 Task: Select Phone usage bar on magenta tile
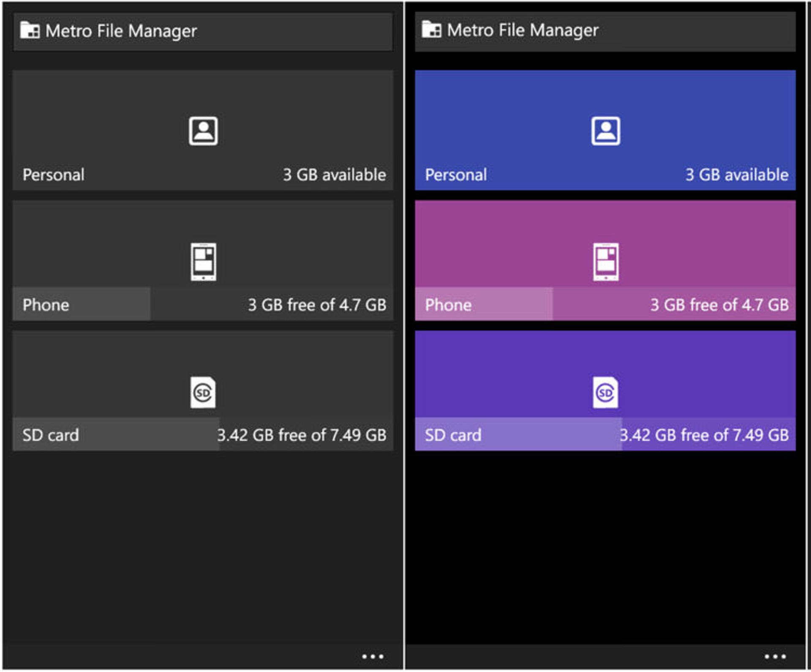[606, 304]
